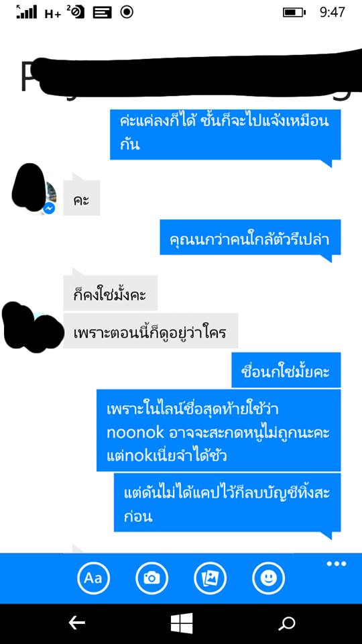Viewport: 362px width, 644px height.
Task: Tap the battery indicator in status bar
Action: (x=294, y=13)
